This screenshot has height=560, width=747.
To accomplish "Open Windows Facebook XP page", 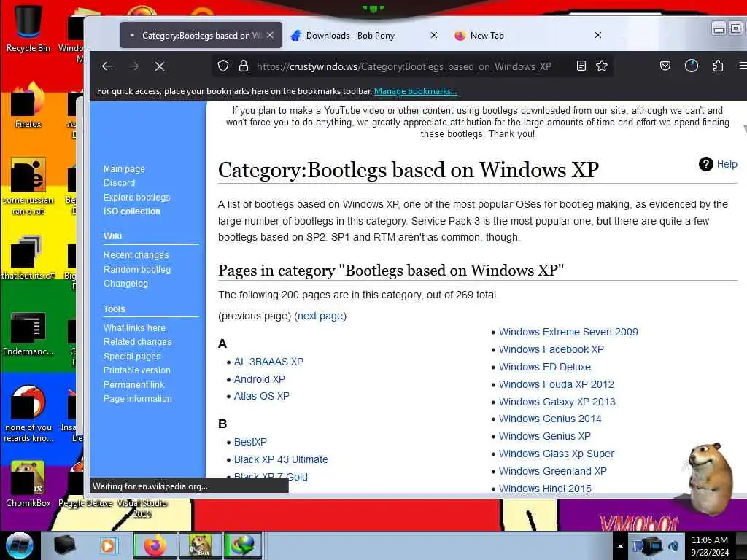I will pyautogui.click(x=551, y=349).
